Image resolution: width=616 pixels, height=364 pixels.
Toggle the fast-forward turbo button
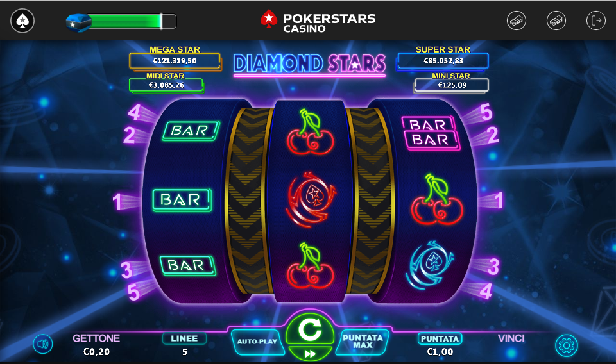tap(310, 354)
